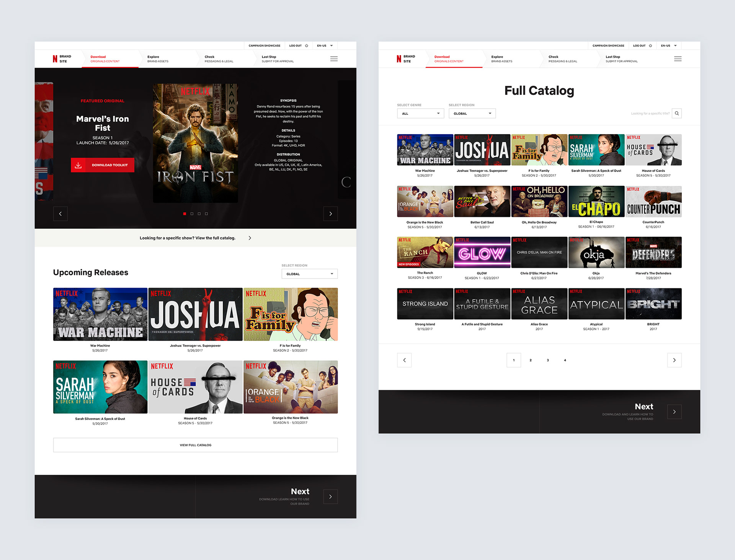Click Campaign Showcase link in Full Catalog window
The width and height of the screenshot is (735, 560).
click(x=608, y=46)
